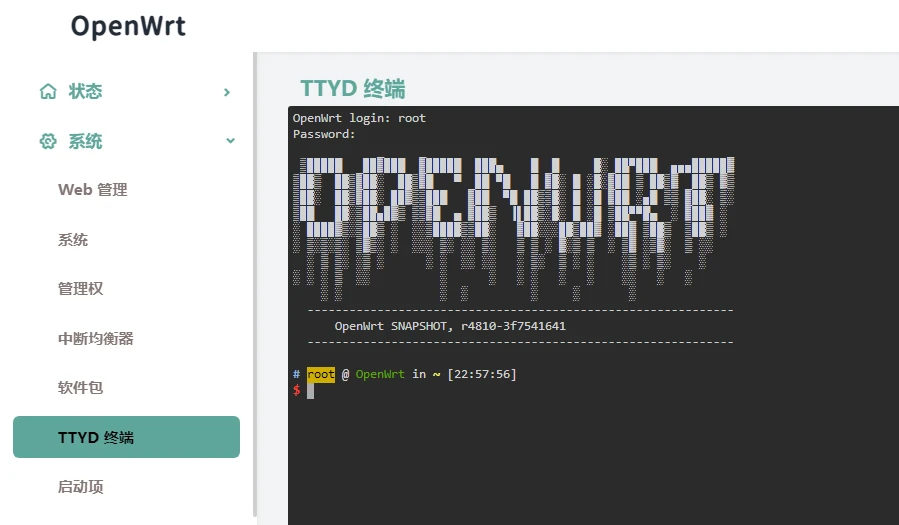
Task: Open the 系统 sidebar section label
Action: 85,141
